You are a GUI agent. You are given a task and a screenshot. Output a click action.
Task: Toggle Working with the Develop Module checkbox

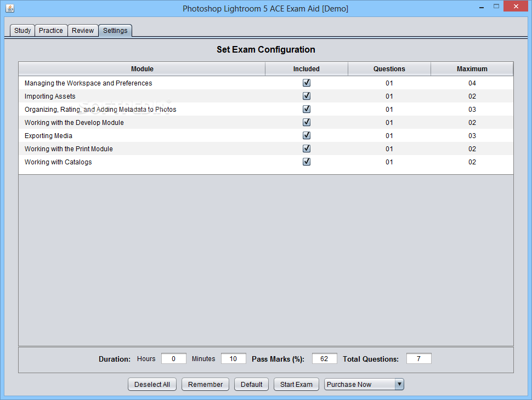(307, 122)
